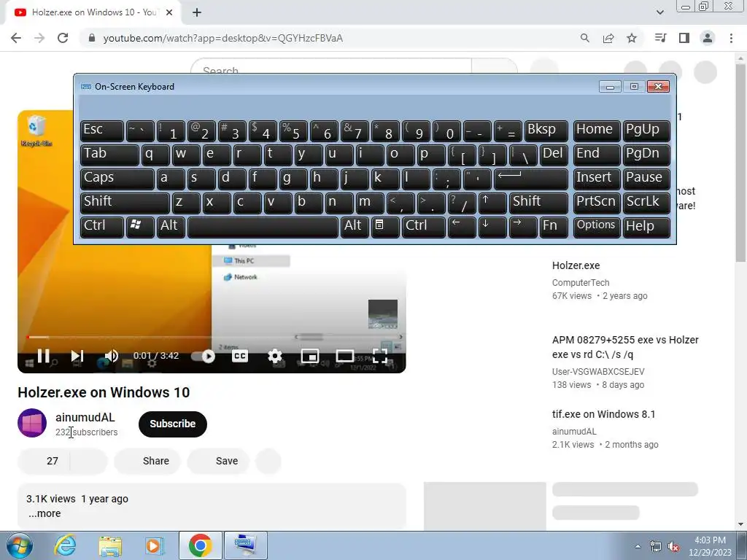Screen dimensions: 747x560
Task: Click the page vertical scrollbar
Action: pyautogui.click(x=740, y=163)
